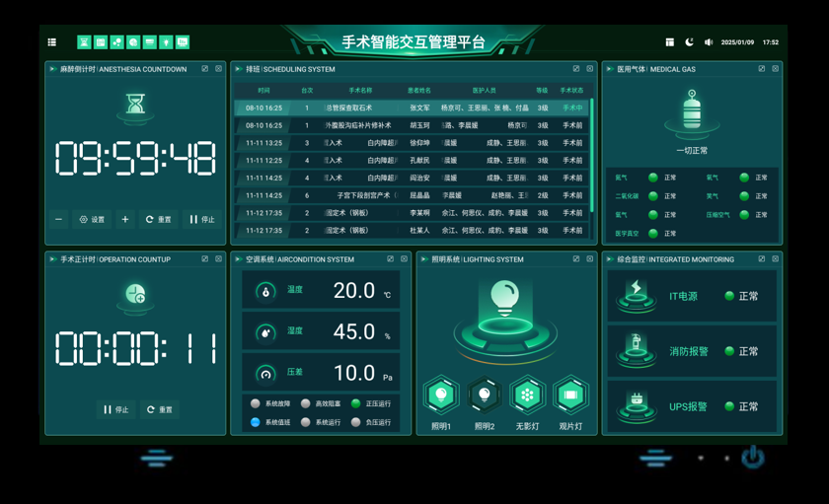Increase anesthesia countdown with plus button
This screenshot has width=829, height=504.
pos(125,220)
